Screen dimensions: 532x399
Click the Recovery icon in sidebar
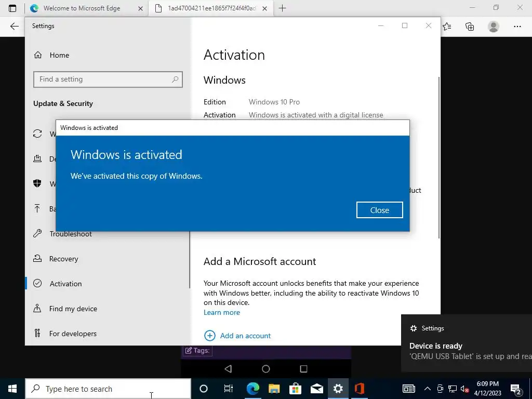pos(37,259)
